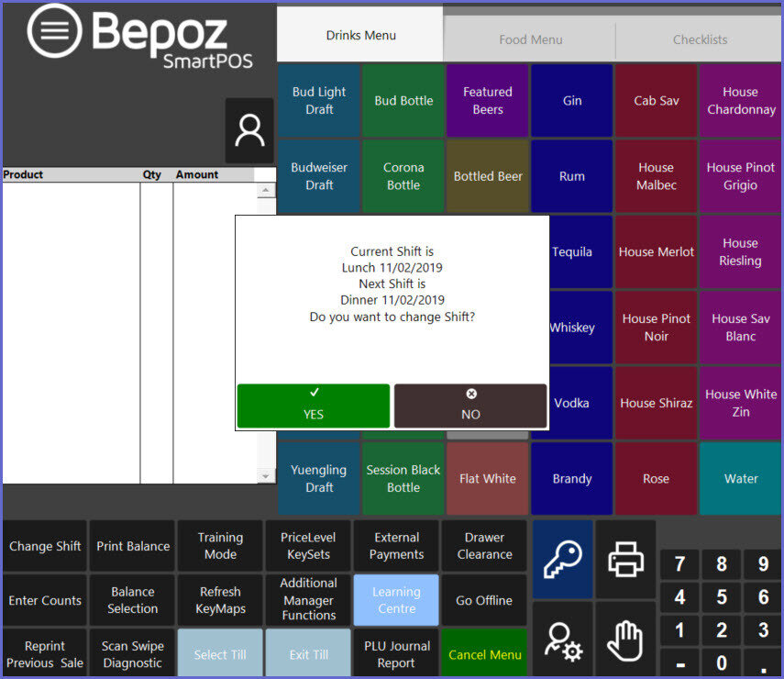Open Additional Manager Functions
Viewport: 784px width, 679px height.
tap(308, 599)
